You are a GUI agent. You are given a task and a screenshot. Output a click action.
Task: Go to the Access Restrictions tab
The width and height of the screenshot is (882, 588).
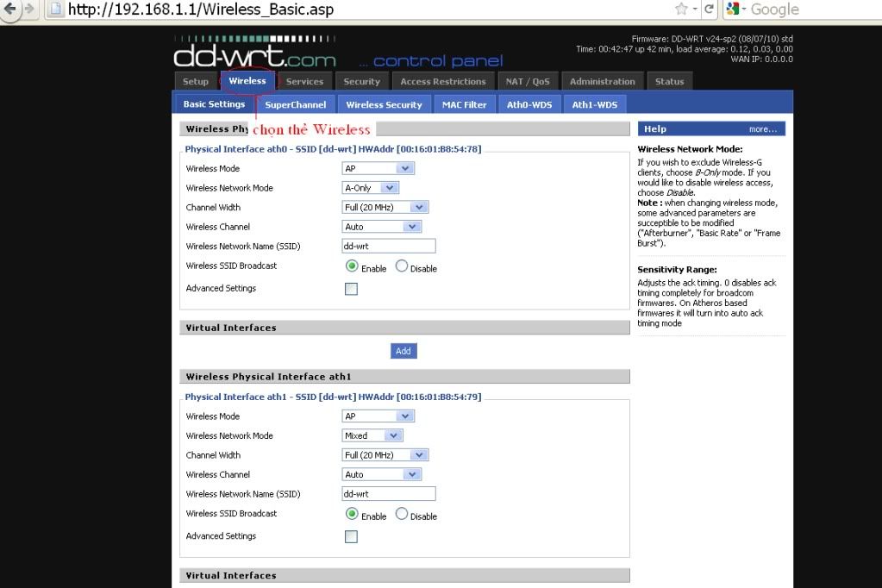[x=442, y=82]
